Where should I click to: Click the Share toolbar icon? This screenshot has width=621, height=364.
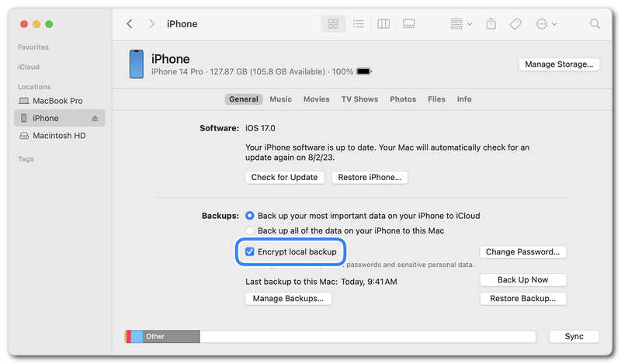click(491, 24)
